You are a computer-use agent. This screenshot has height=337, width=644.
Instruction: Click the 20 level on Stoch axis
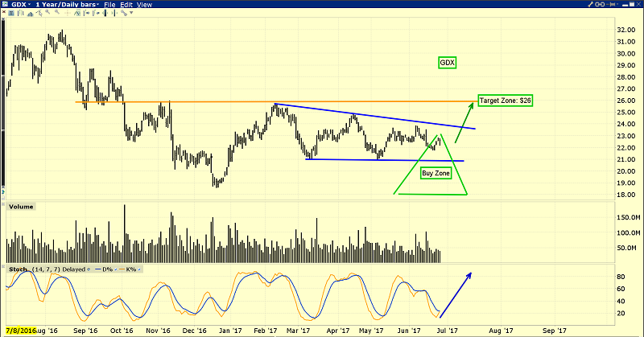(621, 313)
